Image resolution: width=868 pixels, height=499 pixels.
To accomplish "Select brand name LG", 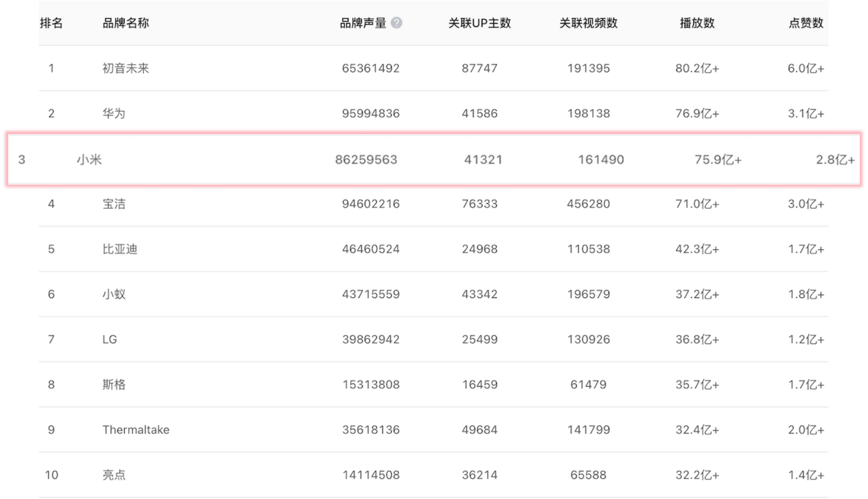I will click(x=110, y=340).
